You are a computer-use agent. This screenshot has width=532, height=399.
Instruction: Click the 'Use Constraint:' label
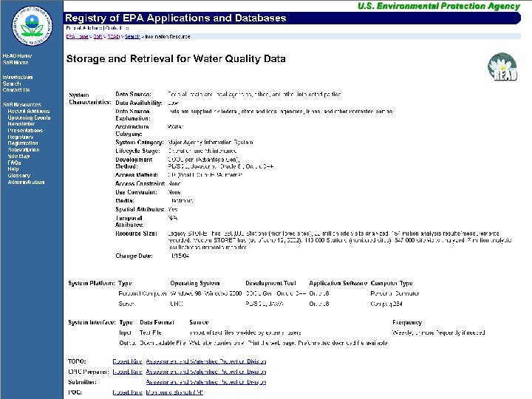(137, 192)
